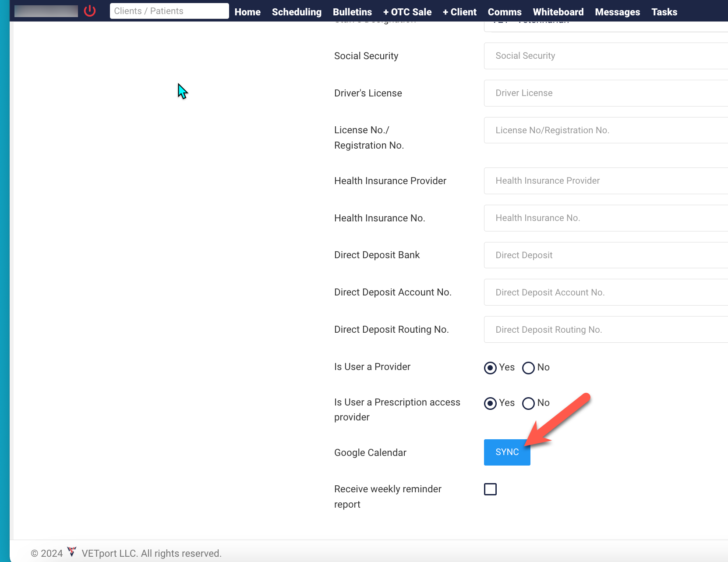Select No for Is User a Provider
The height and width of the screenshot is (562, 728).
(x=528, y=368)
